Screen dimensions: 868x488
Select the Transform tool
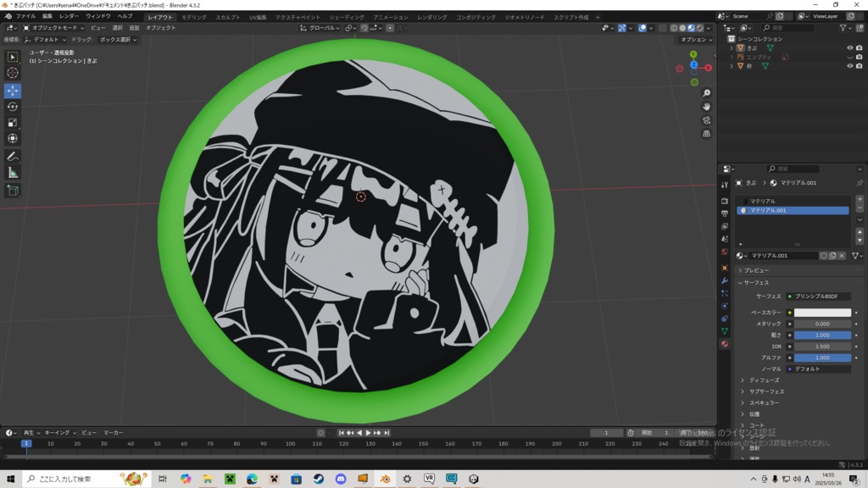[x=12, y=139]
